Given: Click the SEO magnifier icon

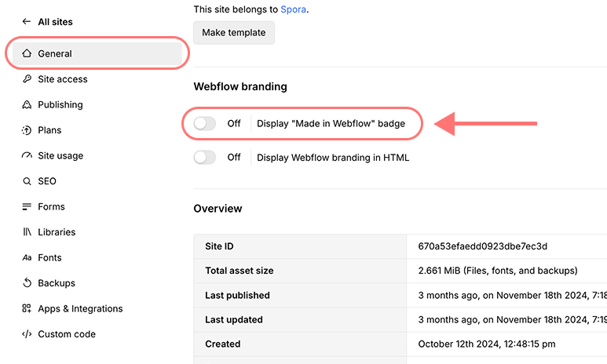Looking at the screenshot, I should [27, 181].
